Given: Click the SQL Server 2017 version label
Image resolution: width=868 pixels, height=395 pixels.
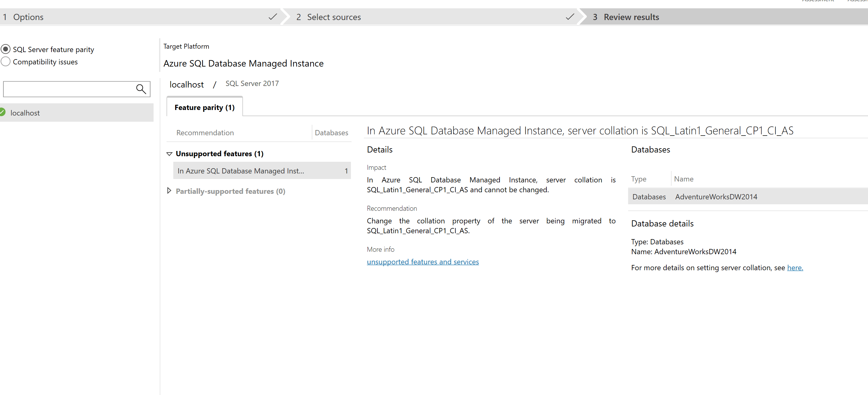Looking at the screenshot, I should pyautogui.click(x=252, y=83).
